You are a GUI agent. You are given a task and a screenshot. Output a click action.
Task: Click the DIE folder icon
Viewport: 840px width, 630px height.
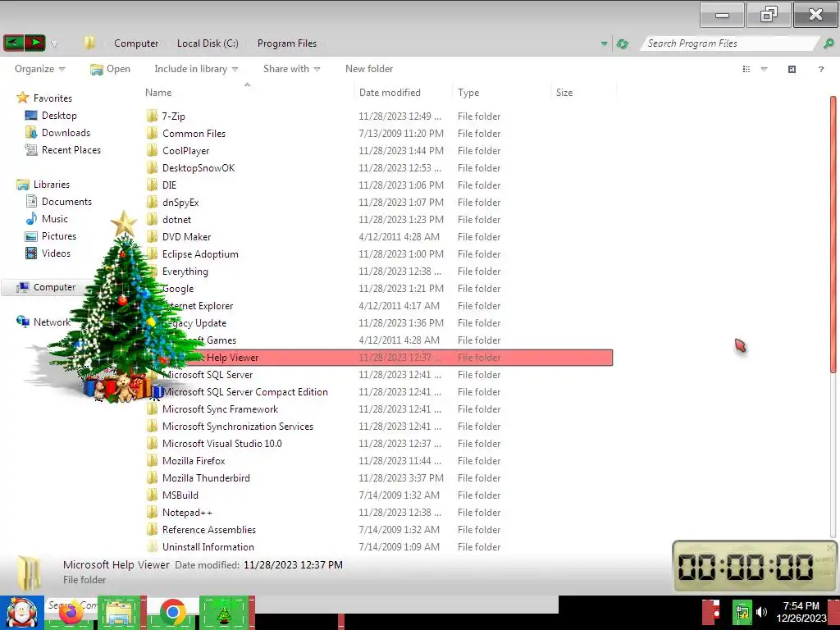[152, 185]
